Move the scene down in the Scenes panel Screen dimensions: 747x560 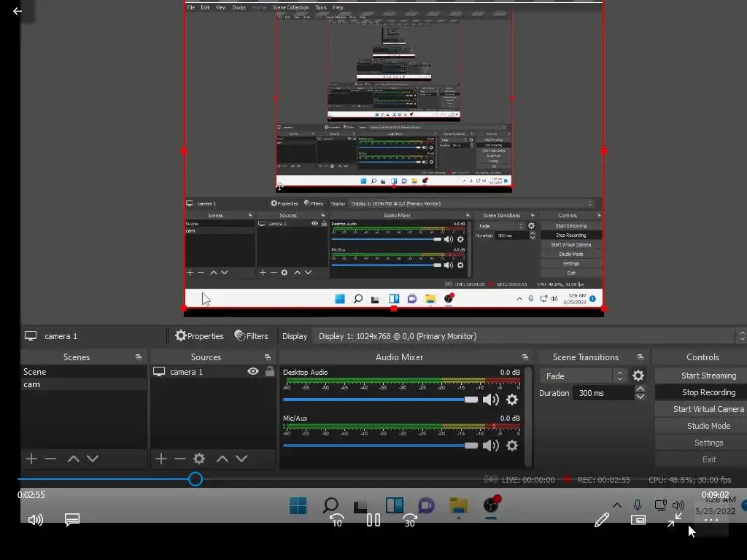[93, 459]
